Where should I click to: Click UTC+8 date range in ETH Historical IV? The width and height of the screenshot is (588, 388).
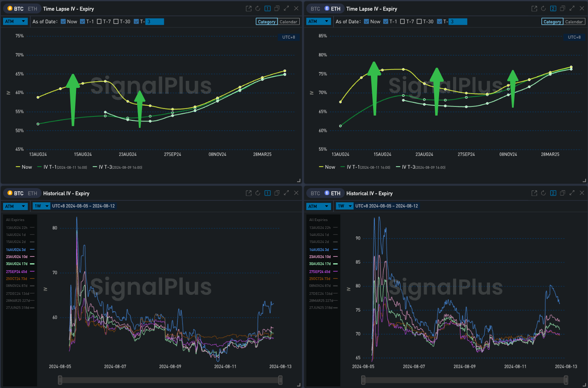386,206
